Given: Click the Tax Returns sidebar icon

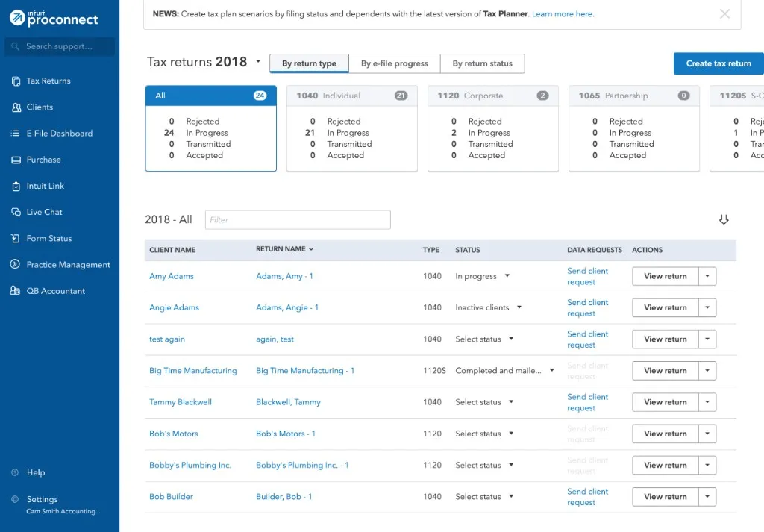Looking at the screenshot, I should [x=16, y=81].
